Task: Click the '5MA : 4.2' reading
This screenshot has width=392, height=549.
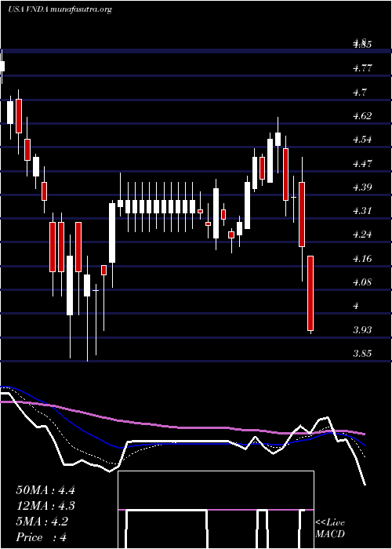Action: coord(42,522)
